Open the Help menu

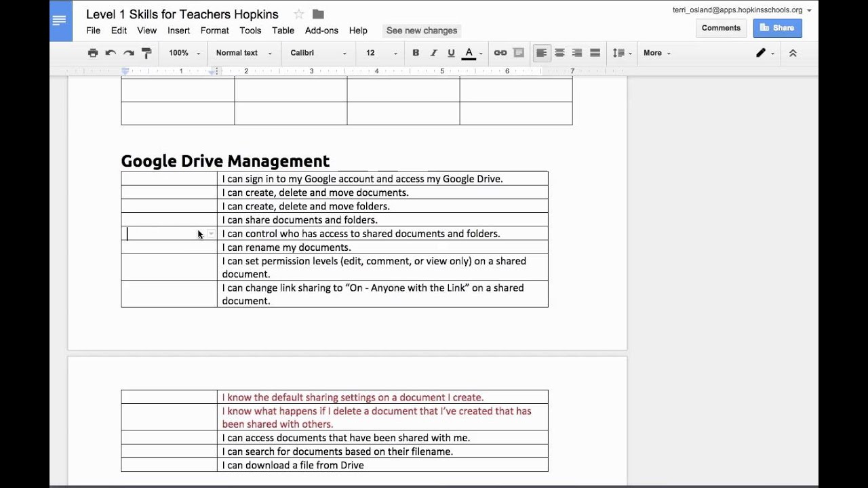coord(358,30)
